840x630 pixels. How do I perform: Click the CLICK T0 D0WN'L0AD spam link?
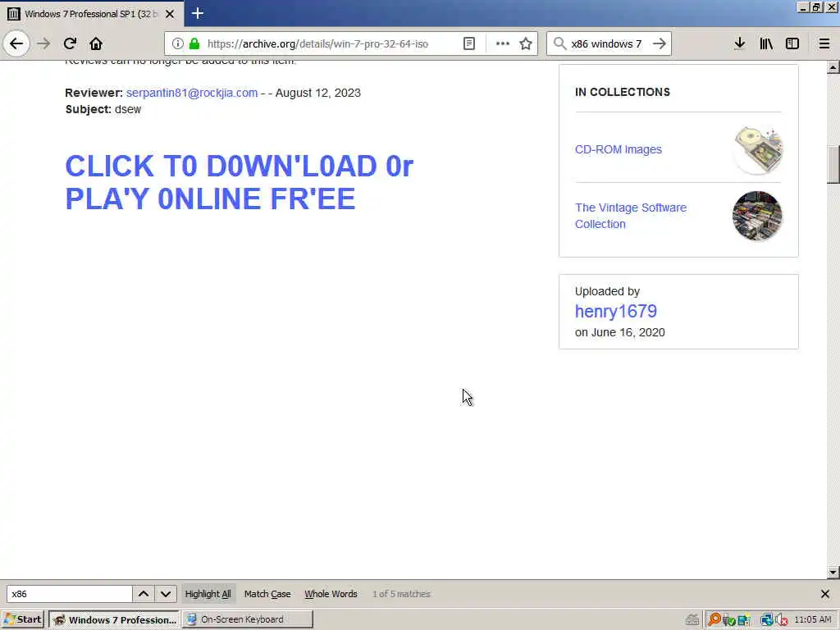point(239,182)
